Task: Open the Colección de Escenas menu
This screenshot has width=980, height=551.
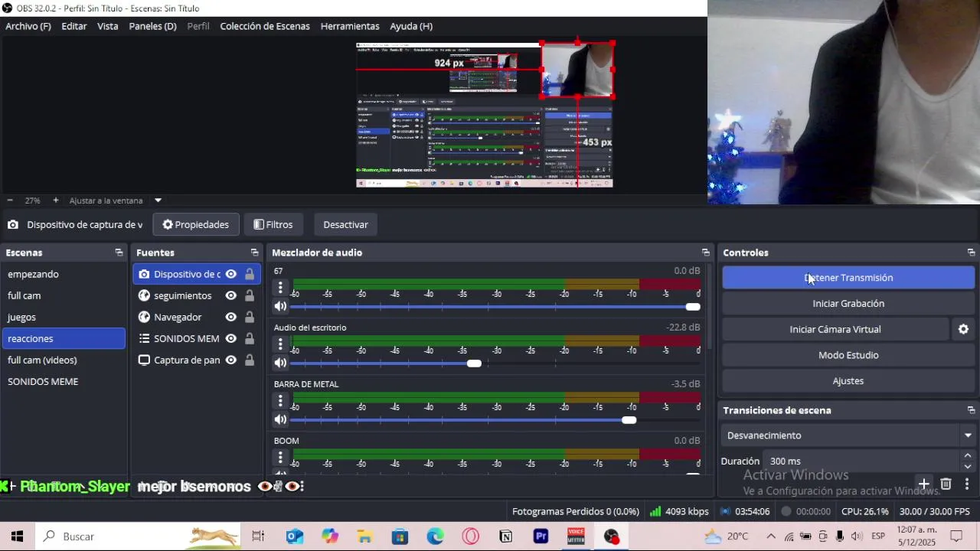Action: [265, 26]
